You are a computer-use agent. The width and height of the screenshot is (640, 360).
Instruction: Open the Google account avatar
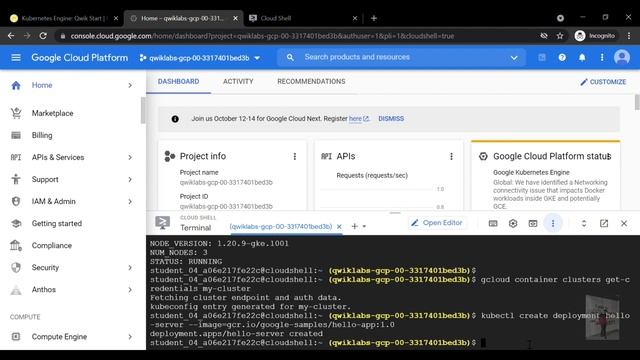coord(622,58)
